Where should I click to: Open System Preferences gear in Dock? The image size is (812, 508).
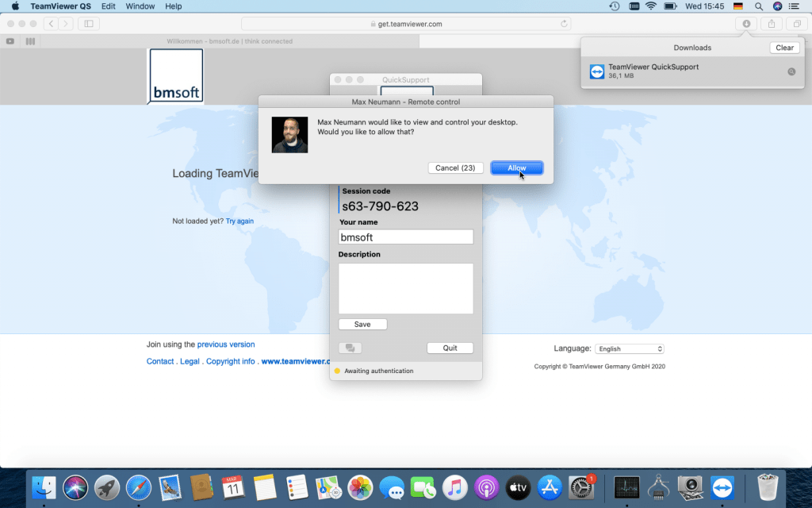pyautogui.click(x=581, y=488)
